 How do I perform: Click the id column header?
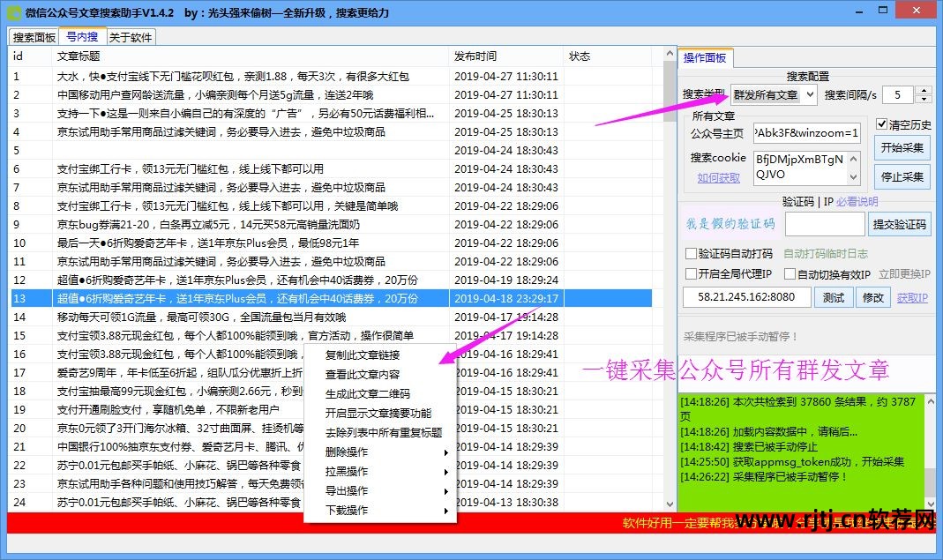[30, 56]
